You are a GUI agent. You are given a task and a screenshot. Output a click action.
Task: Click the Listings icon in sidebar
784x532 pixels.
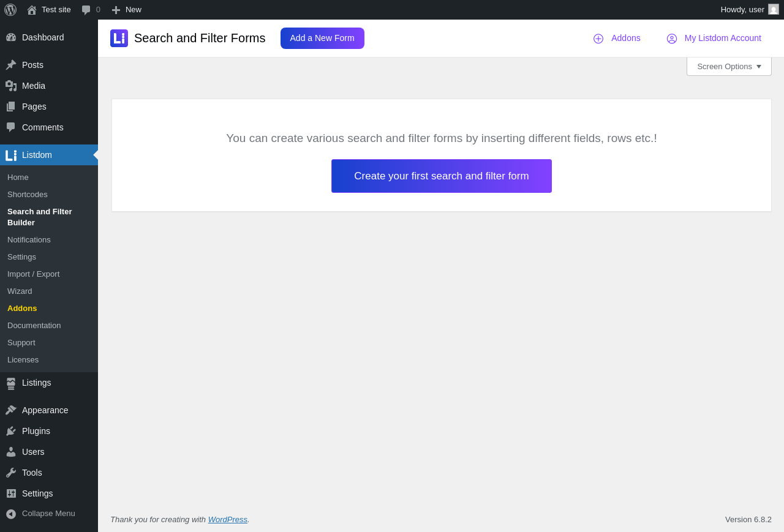[11, 383]
